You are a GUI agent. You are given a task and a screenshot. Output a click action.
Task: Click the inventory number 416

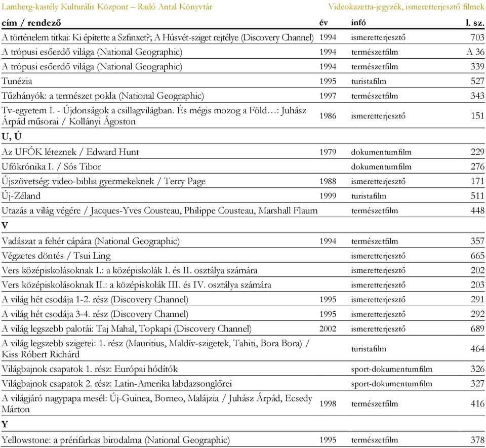[477, 403]
